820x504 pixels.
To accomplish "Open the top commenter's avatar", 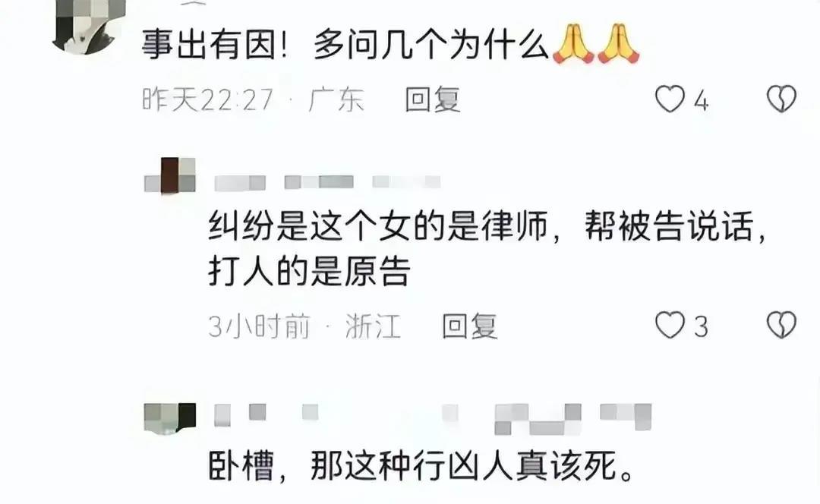I will (87, 26).
